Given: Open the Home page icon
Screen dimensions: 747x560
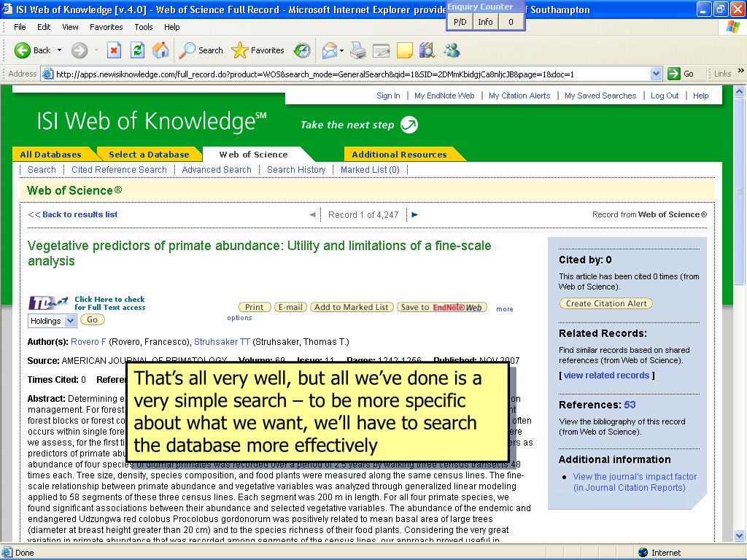Looking at the screenshot, I should [160, 50].
